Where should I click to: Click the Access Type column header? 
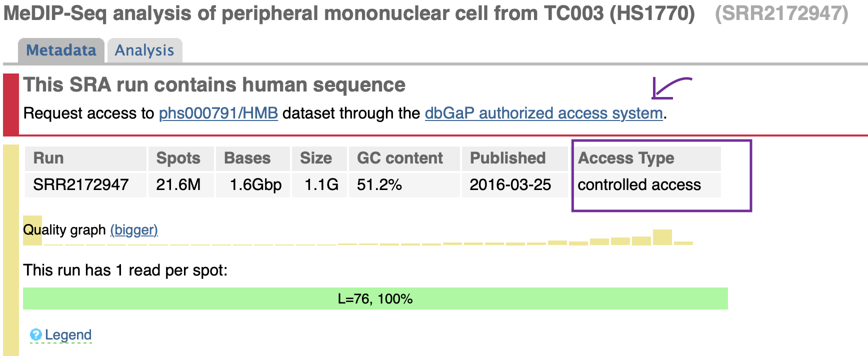[625, 158]
